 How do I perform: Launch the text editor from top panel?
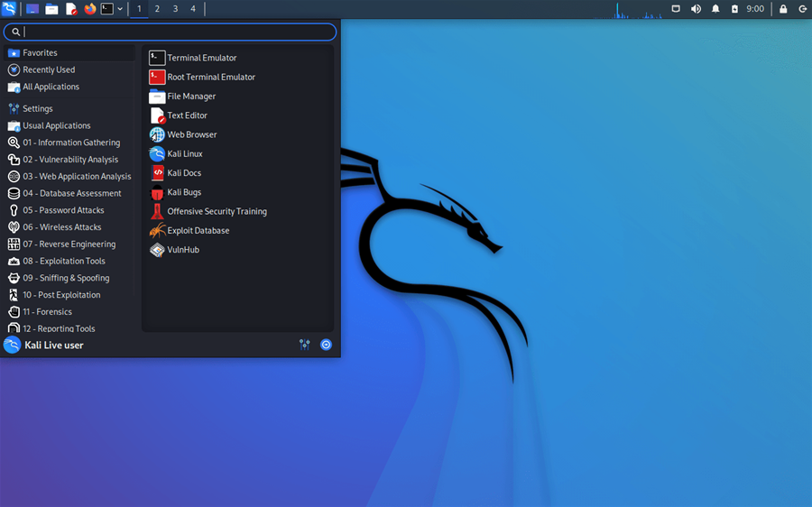[71, 9]
